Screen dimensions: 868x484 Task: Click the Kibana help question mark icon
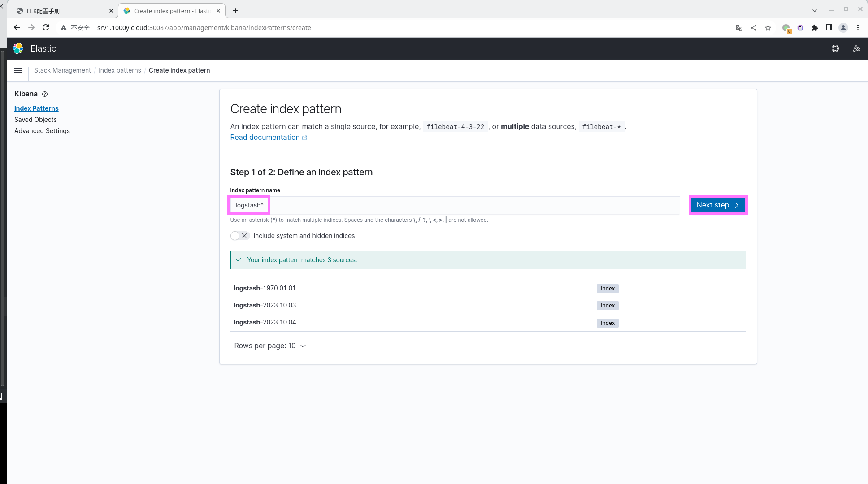45,94
